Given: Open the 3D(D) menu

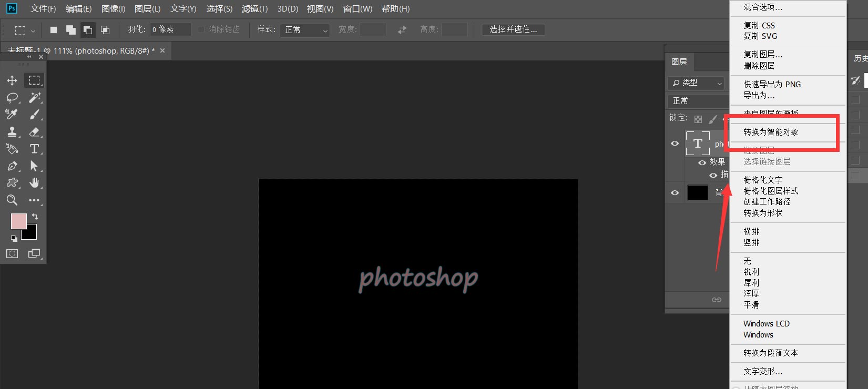Looking at the screenshot, I should coord(288,9).
